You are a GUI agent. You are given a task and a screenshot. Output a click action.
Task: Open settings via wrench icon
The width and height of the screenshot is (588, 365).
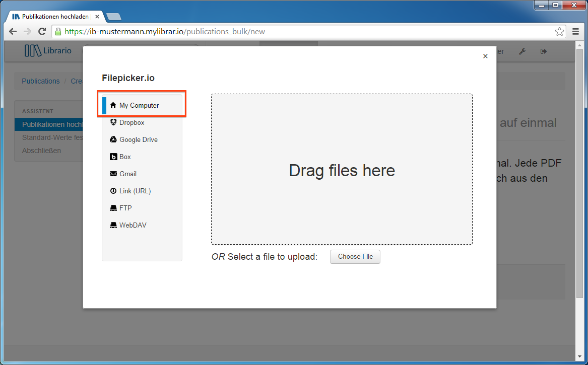click(522, 51)
